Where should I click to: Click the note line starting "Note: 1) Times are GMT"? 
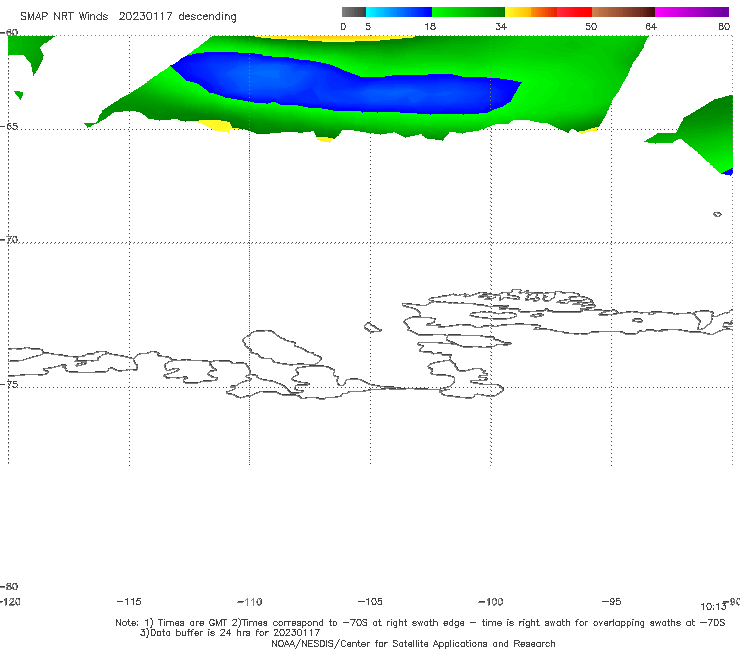pos(420,623)
